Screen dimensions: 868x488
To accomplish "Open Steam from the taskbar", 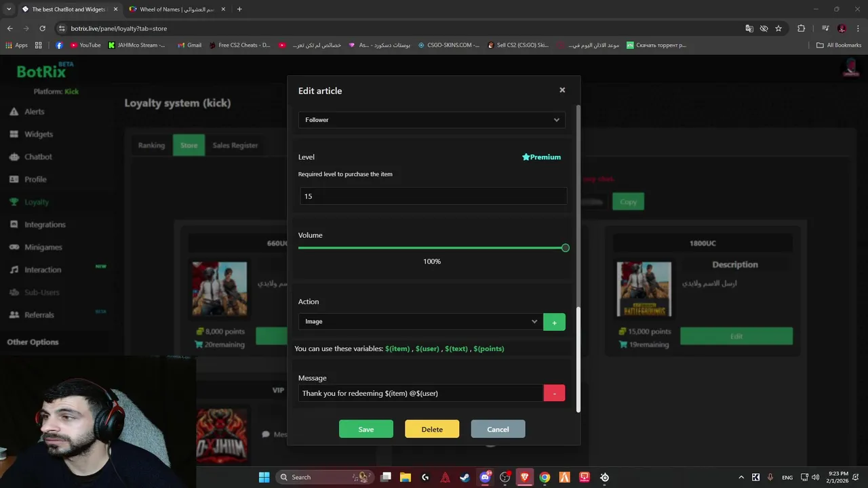I will 465,477.
